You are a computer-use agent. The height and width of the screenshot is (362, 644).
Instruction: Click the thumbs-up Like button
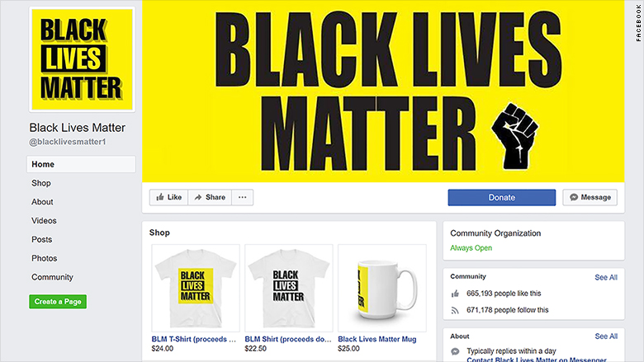pyautogui.click(x=168, y=197)
